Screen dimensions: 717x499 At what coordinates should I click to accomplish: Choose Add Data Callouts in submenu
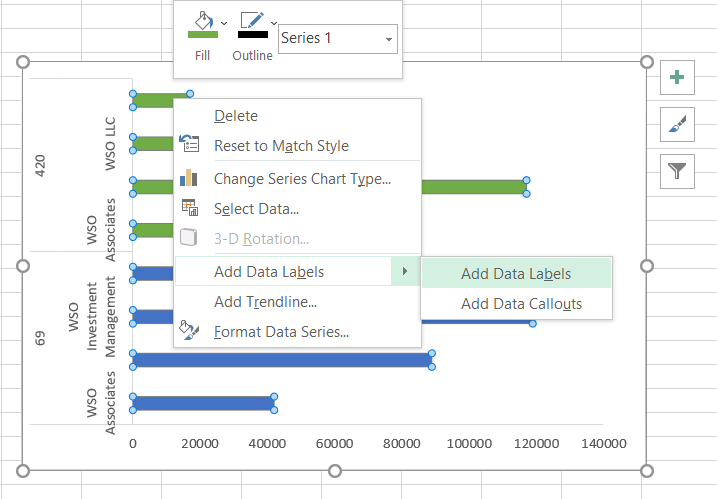coord(521,304)
